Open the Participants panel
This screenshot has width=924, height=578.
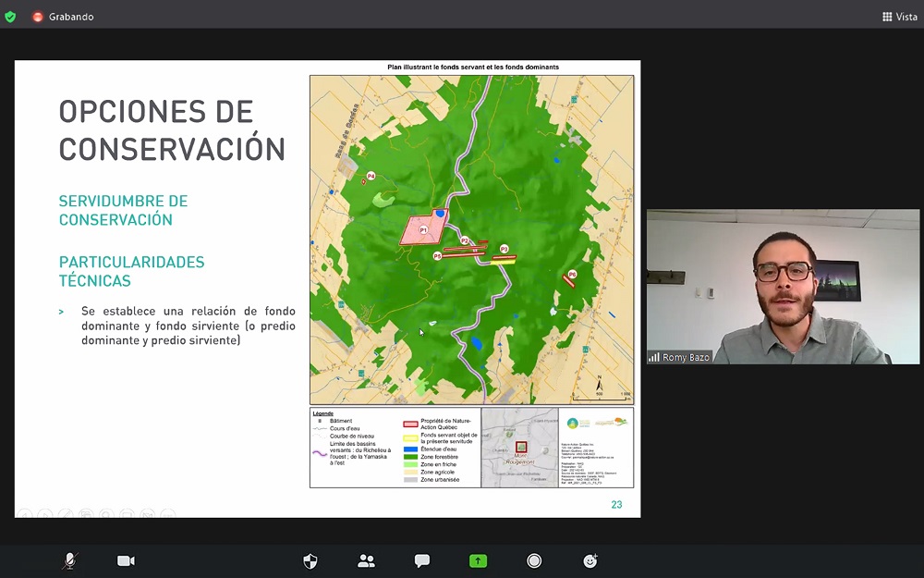366,560
